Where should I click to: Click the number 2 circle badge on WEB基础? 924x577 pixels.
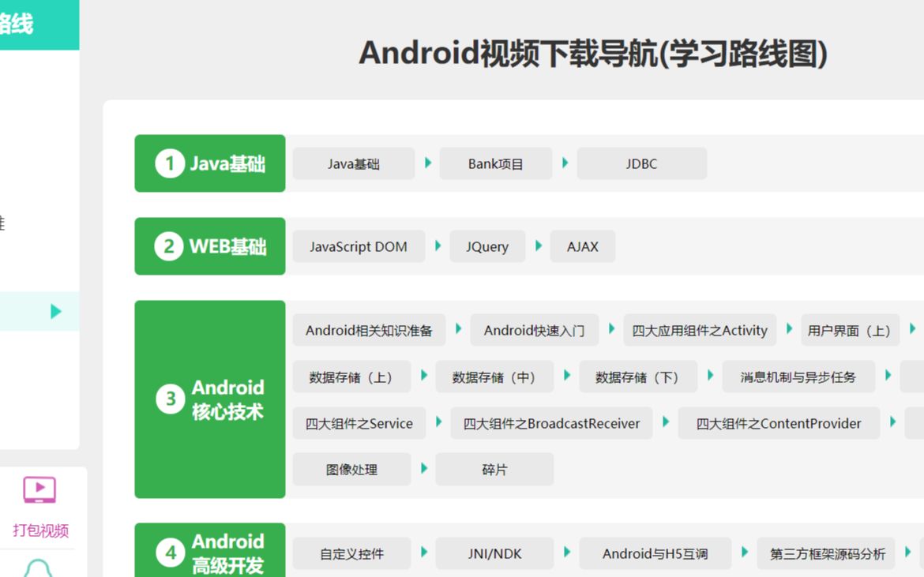tap(168, 245)
